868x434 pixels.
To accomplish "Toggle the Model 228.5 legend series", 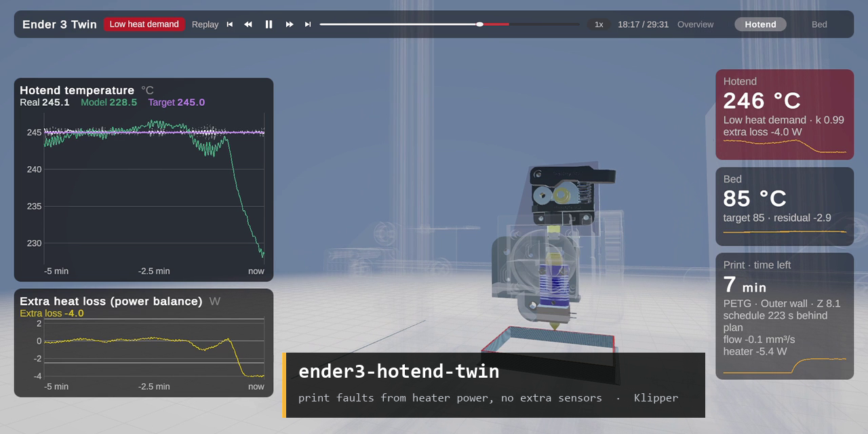I will [108, 102].
